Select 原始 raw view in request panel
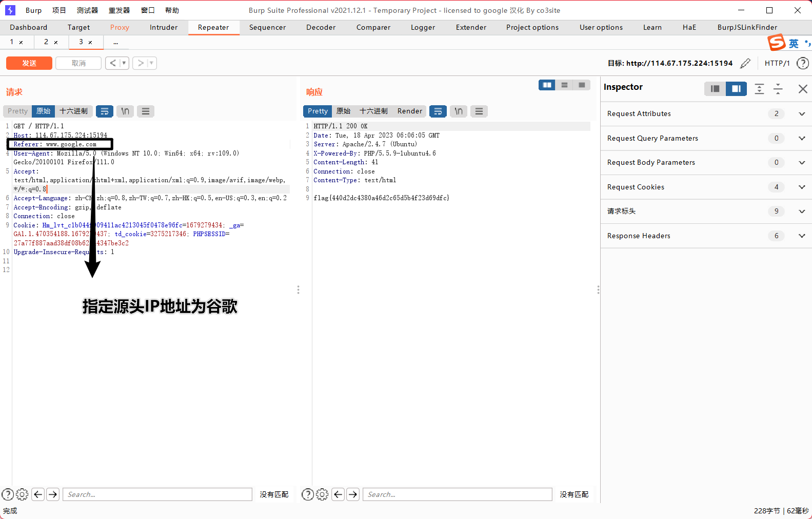The height and width of the screenshot is (519, 812). (x=43, y=111)
